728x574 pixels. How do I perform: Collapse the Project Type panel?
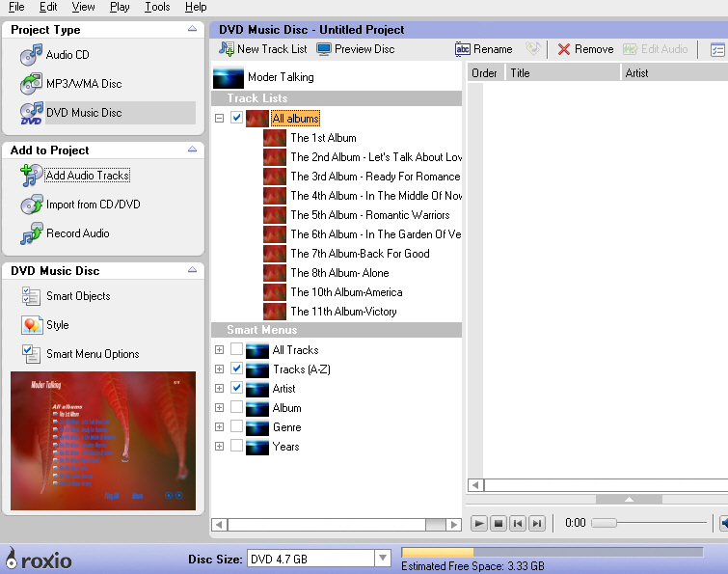(x=192, y=29)
